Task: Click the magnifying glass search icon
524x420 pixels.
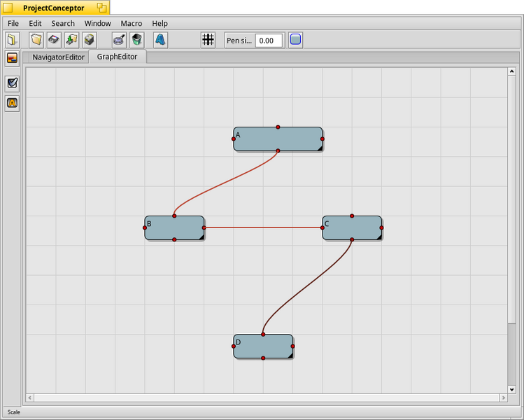Action: pyautogui.click(x=119, y=40)
